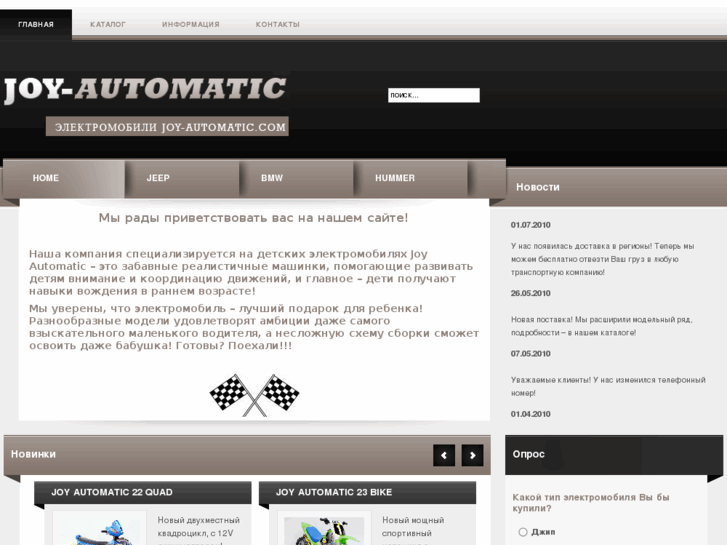
Task: Click the news text about телефонный номер
Action: coord(608,386)
